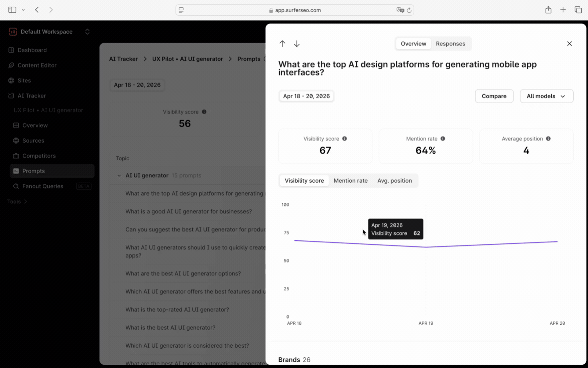Screen dimensions: 588x368
Task: Open the Content Editor in sidebar
Action: [x=37, y=65]
